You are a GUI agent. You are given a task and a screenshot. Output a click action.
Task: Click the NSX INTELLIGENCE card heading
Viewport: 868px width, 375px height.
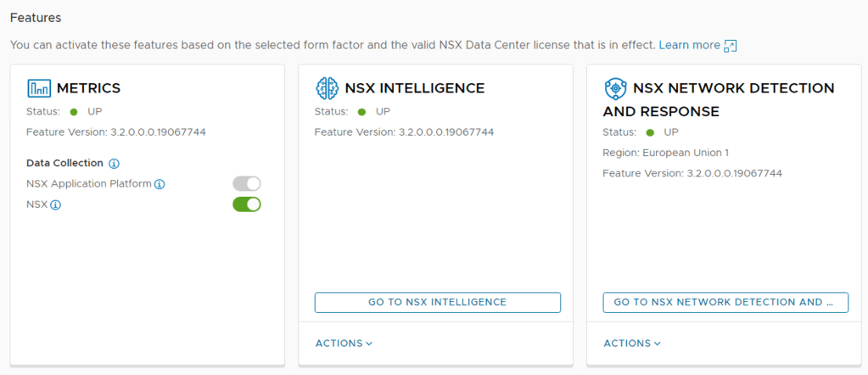click(414, 87)
